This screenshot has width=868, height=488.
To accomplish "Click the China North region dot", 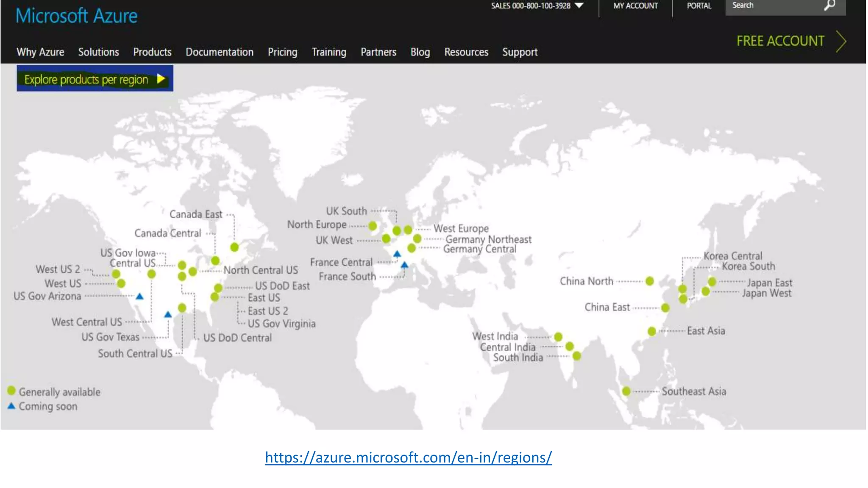I will pyautogui.click(x=650, y=281).
